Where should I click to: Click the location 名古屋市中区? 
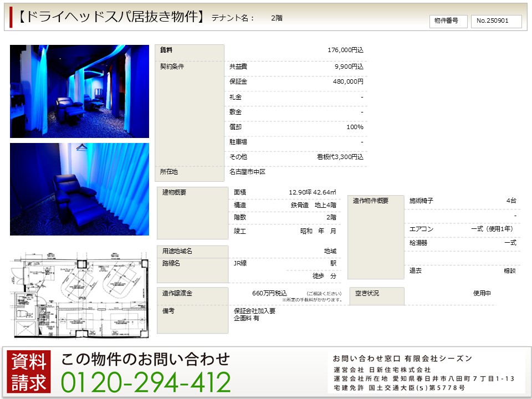(247, 172)
